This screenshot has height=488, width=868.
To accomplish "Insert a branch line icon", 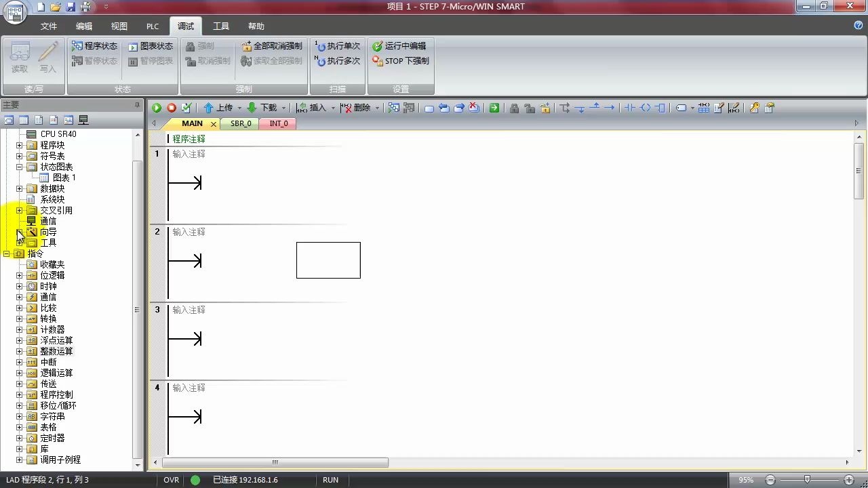I will (x=565, y=108).
